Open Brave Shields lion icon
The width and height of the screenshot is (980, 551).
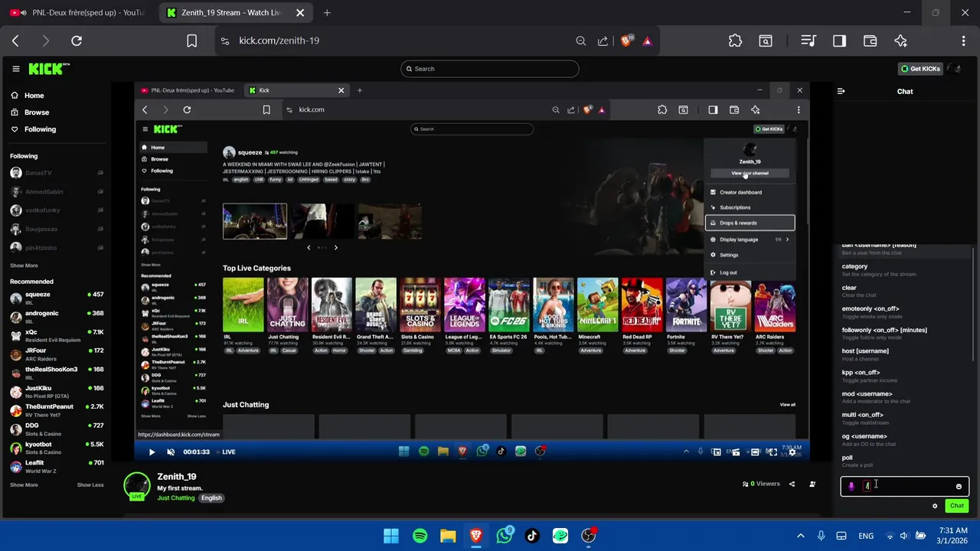click(x=626, y=41)
